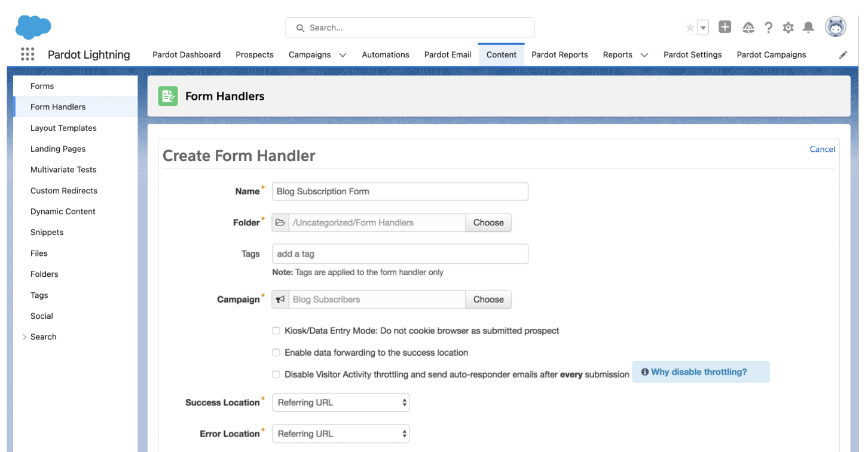Open the Pardot Email tab
This screenshot has height=452, width=868.
click(448, 54)
